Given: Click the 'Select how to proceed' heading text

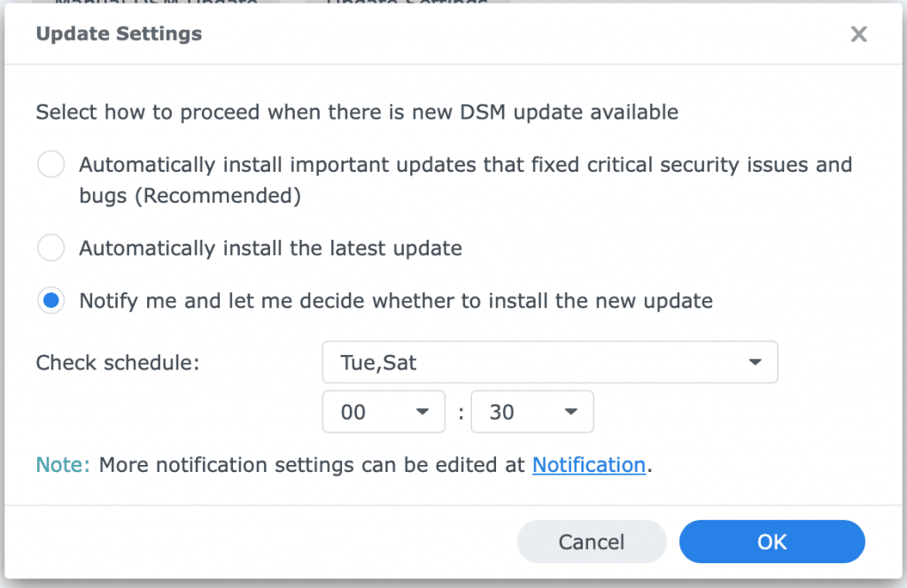Looking at the screenshot, I should pos(356,112).
